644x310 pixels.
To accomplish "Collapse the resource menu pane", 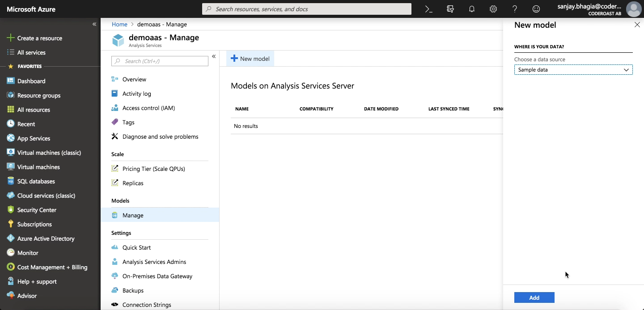I will [x=214, y=56].
